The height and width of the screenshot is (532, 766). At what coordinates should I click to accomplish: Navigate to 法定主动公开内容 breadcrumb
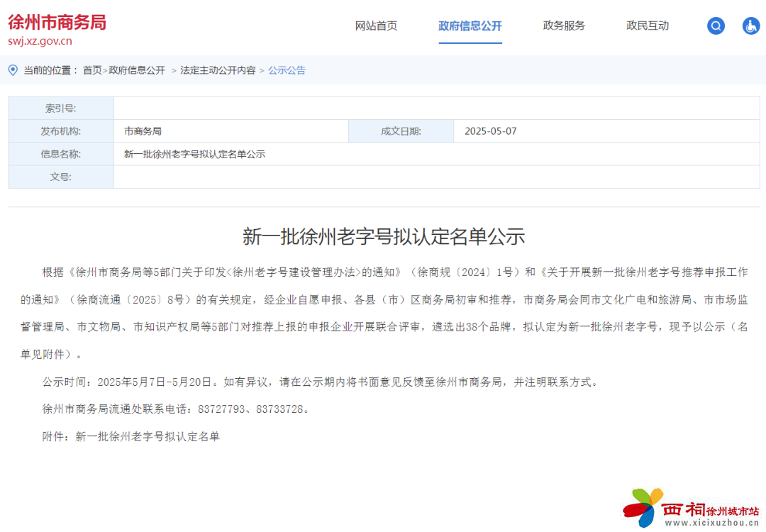218,70
